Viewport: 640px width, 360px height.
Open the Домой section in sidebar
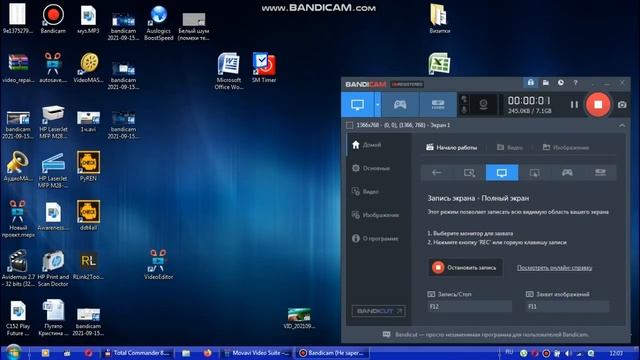tap(367, 145)
